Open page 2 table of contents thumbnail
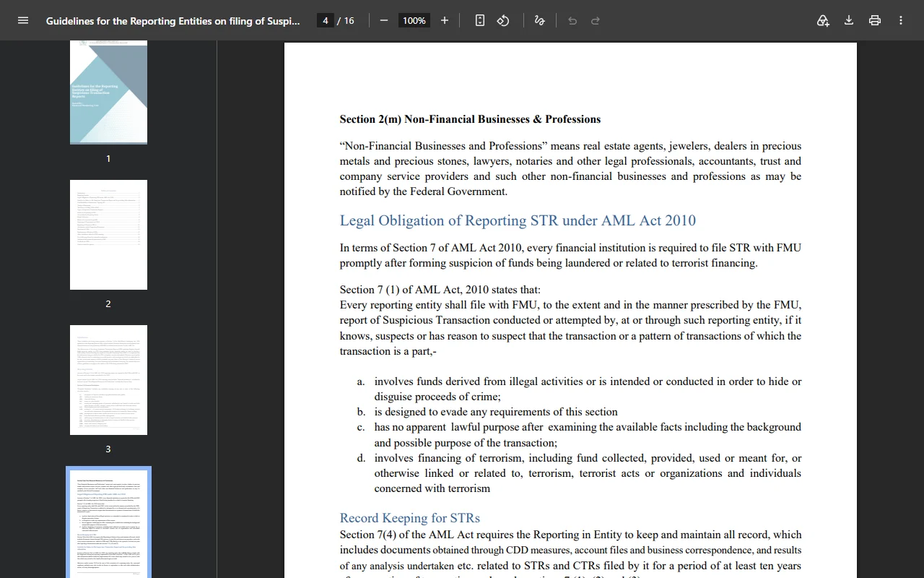 (108, 235)
